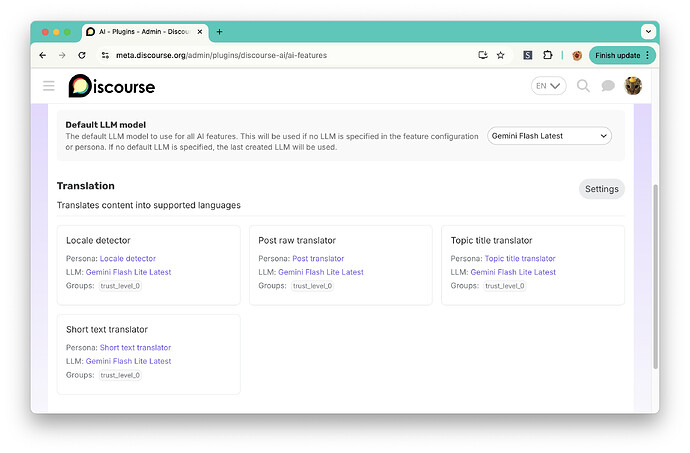The image size is (690, 453).
Task: Open a new browser tab
Action: click(x=219, y=32)
